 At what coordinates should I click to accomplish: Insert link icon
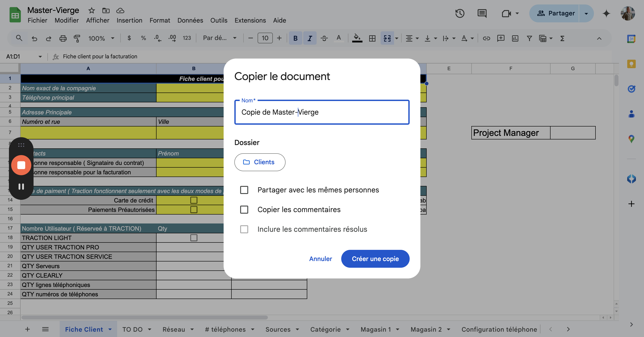[x=486, y=38]
